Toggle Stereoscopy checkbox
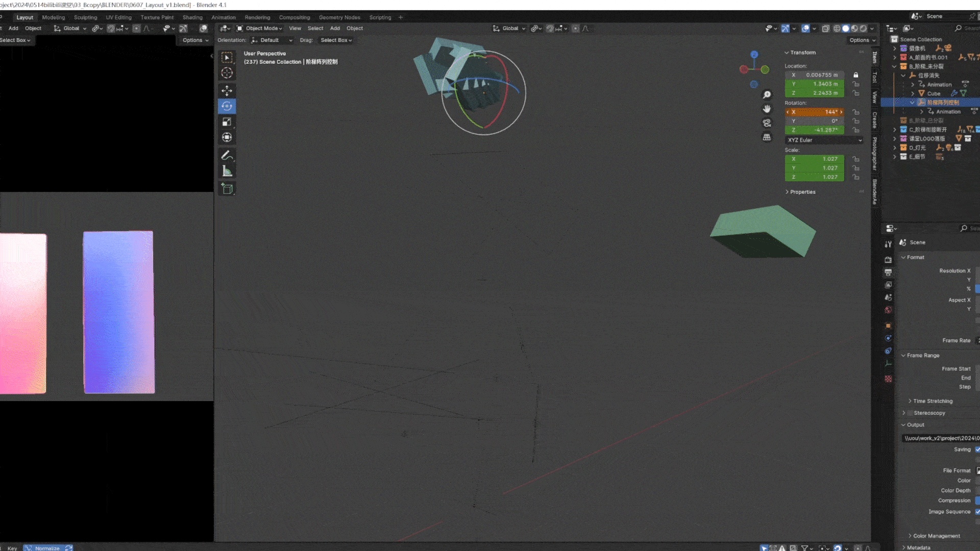The height and width of the screenshot is (551, 980). pyautogui.click(x=910, y=413)
